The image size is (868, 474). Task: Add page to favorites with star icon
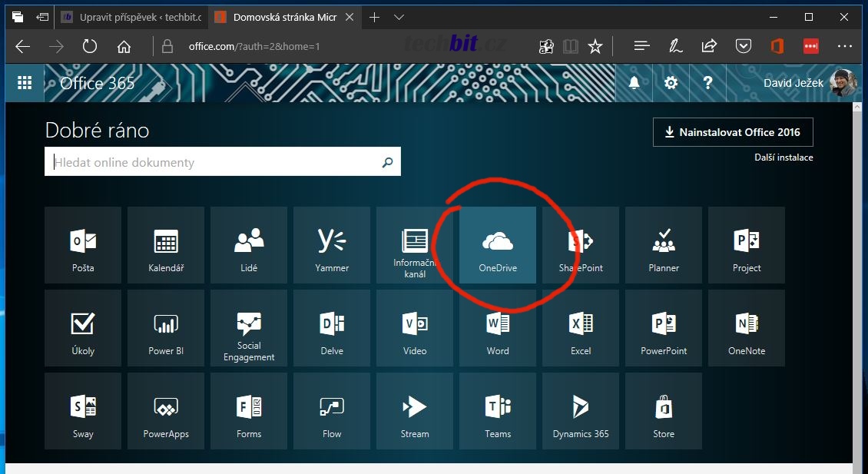click(595, 47)
